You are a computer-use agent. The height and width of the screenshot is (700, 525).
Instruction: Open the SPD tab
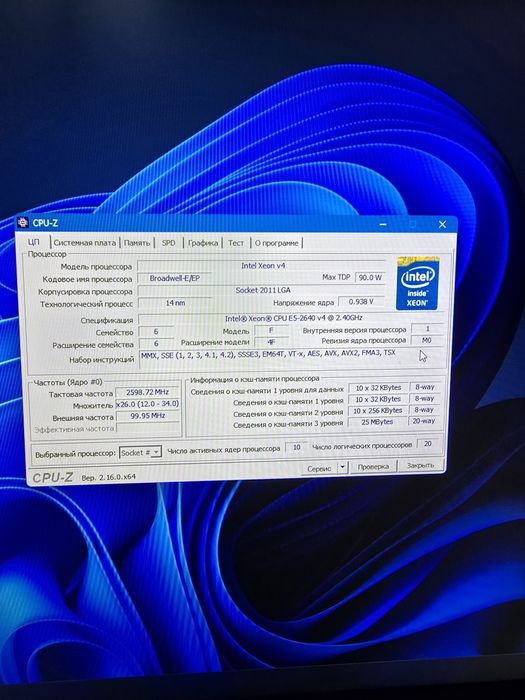168,243
